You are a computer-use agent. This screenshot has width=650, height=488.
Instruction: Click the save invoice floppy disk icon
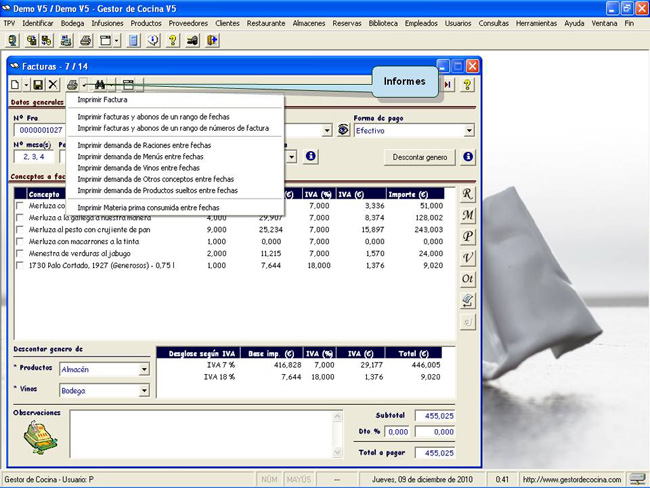click(38, 86)
